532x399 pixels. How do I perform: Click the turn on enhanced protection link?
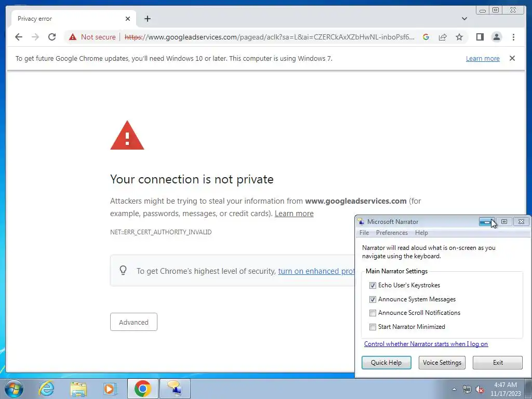[x=316, y=271]
